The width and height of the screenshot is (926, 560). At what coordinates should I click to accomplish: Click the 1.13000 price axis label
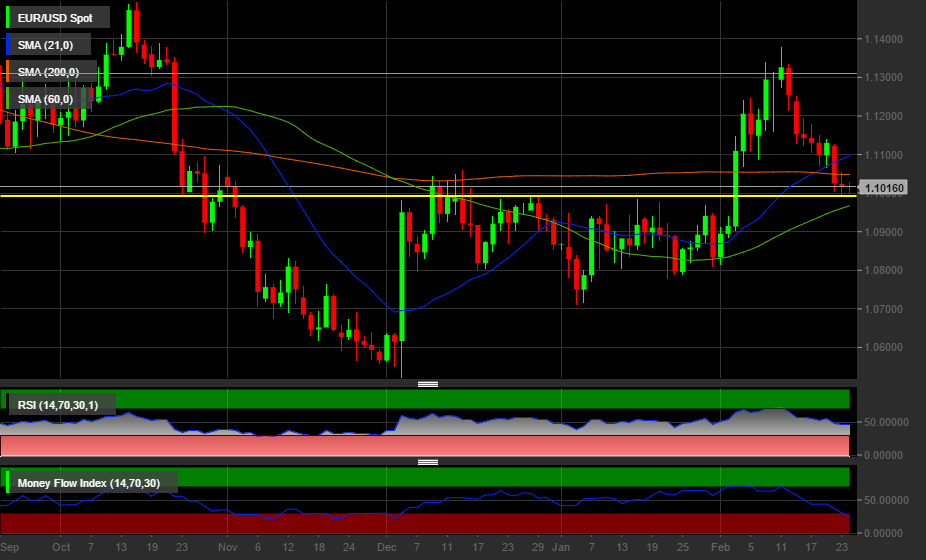[x=885, y=77]
